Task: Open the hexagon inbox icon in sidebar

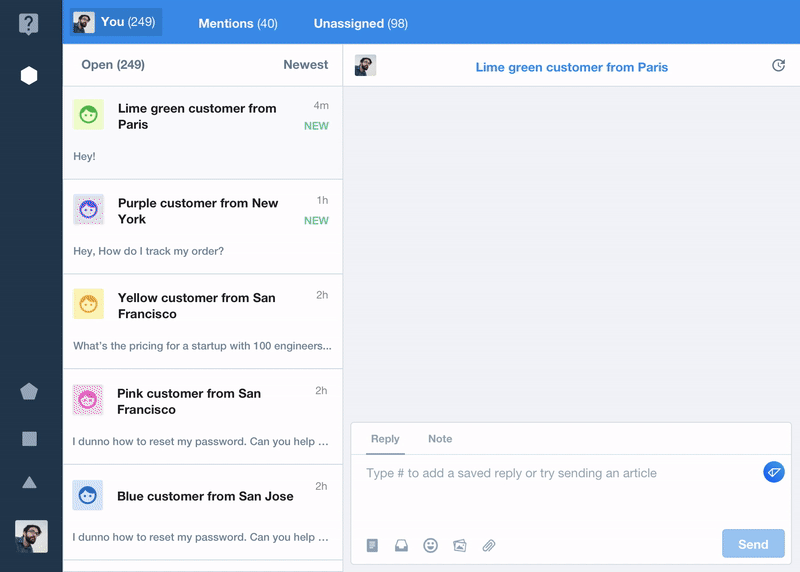Action: coord(29,76)
